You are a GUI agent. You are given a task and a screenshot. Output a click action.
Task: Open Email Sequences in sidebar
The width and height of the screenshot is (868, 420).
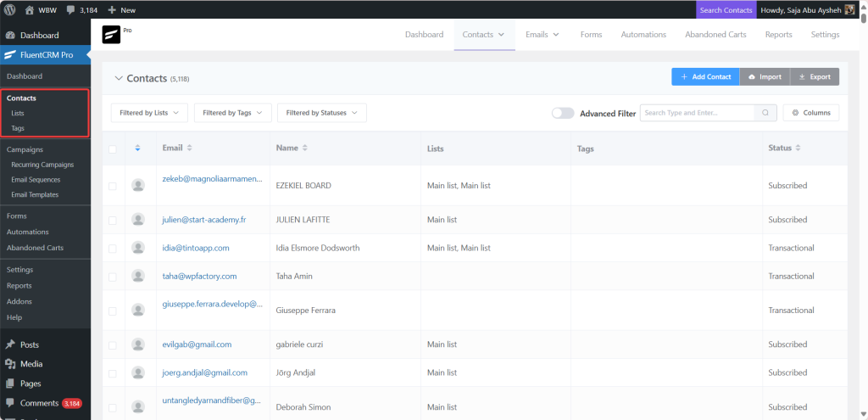(36, 180)
